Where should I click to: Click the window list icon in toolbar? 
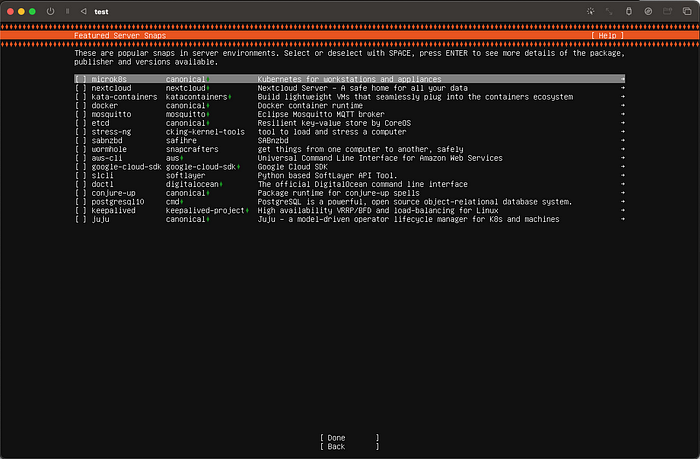[687, 11]
